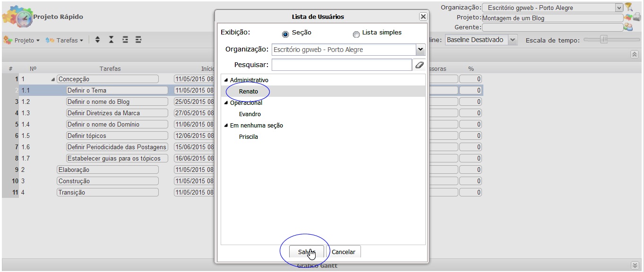Click the printer icon
The image size is (644, 272).
pos(636,17)
